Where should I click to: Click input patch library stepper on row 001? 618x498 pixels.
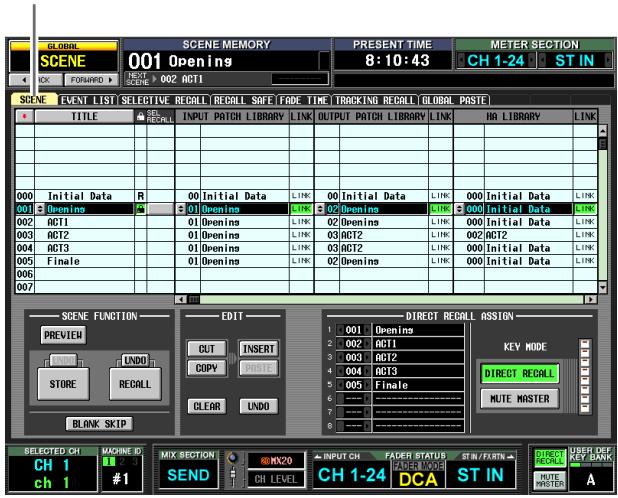click(x=181, y=209)
